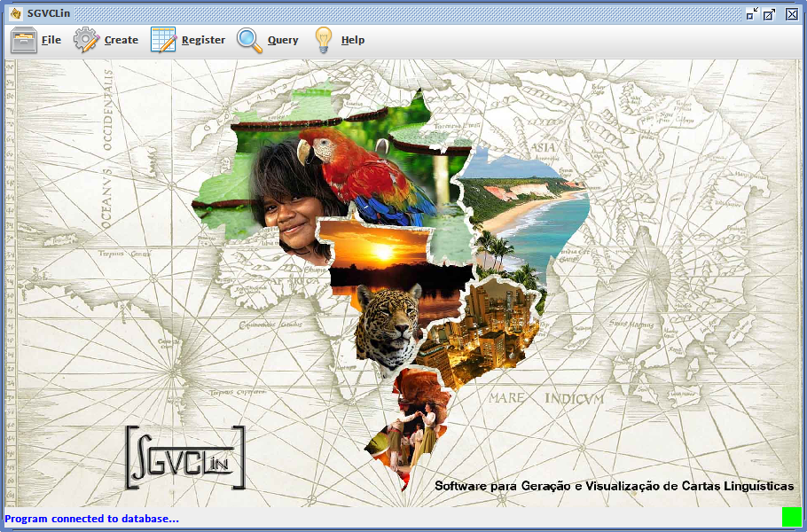Close the SGVCLin window
This screenshot has width=807, height=532.
[791, 13]
